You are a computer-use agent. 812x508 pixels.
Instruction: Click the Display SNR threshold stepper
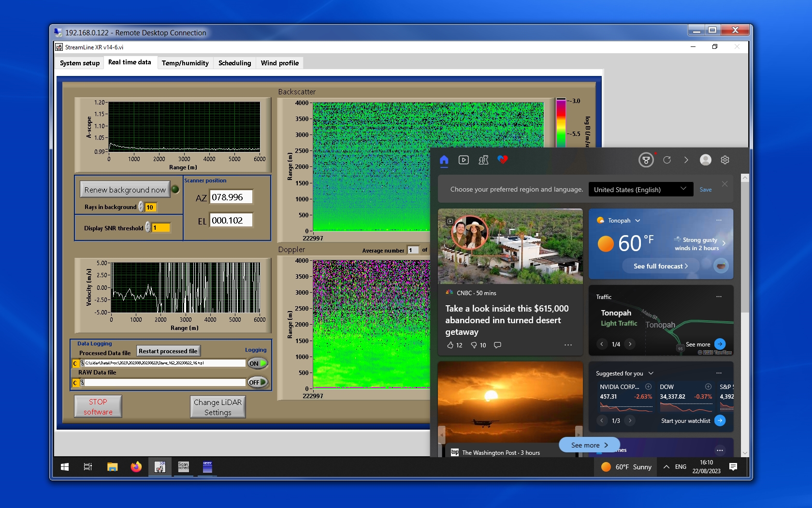click(148, 227)
